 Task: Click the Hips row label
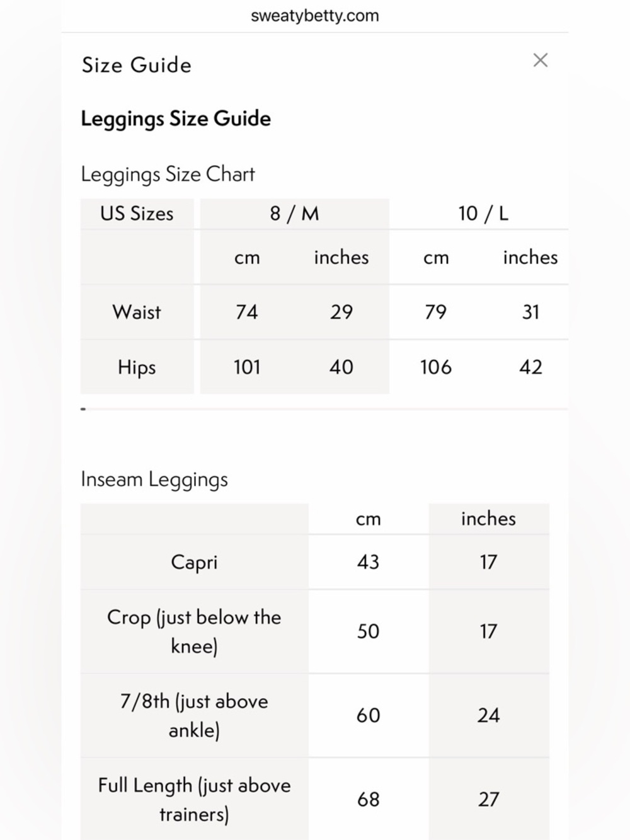[137, 367]
